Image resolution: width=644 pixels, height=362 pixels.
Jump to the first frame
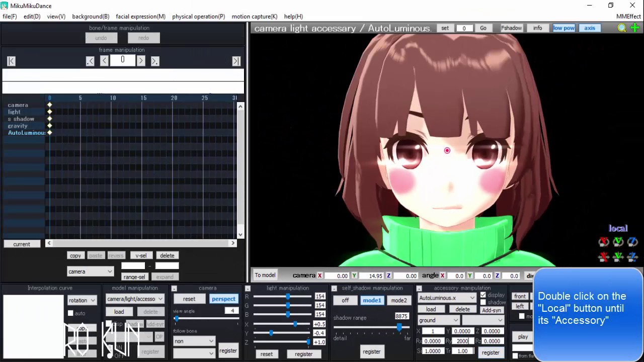pos(11,61)
